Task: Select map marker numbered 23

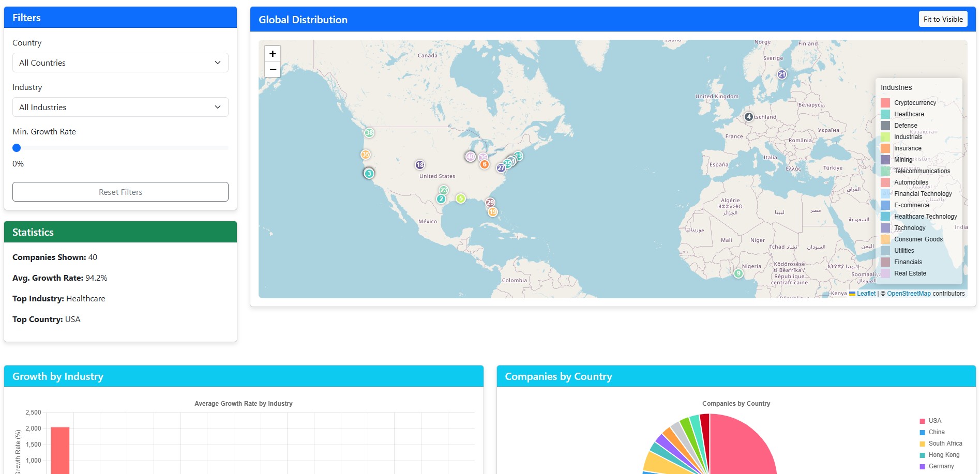Action: (444, 190)
